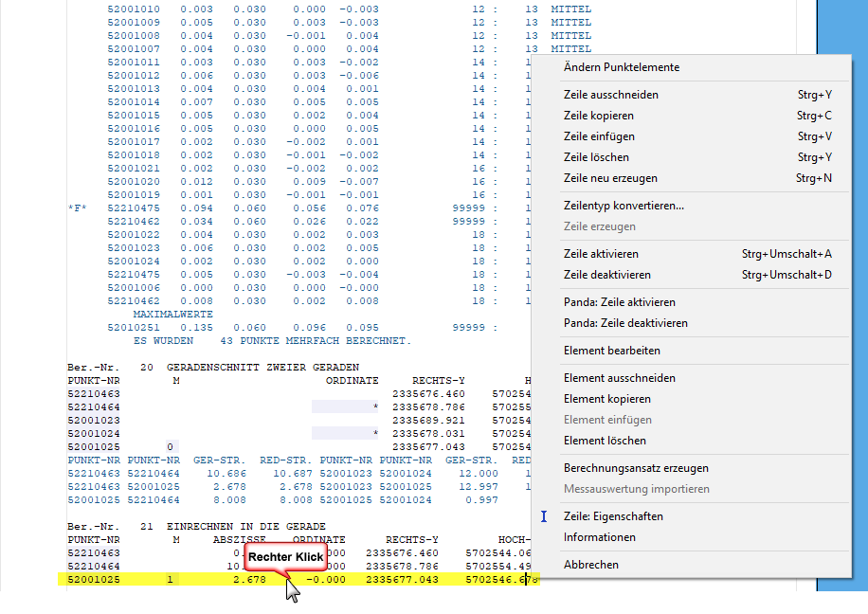The height and width of the screenshot is (614, 868).
Task: Select 'Zeile deaktivieren' with Strg+Umschalt+D shortcut
Action: 606,275
